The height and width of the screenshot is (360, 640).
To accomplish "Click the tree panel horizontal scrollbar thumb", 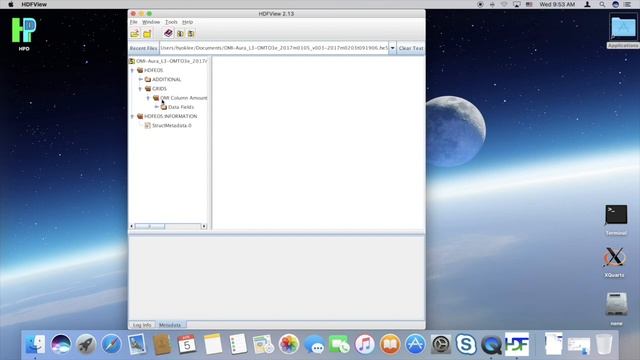I will 150,226.
